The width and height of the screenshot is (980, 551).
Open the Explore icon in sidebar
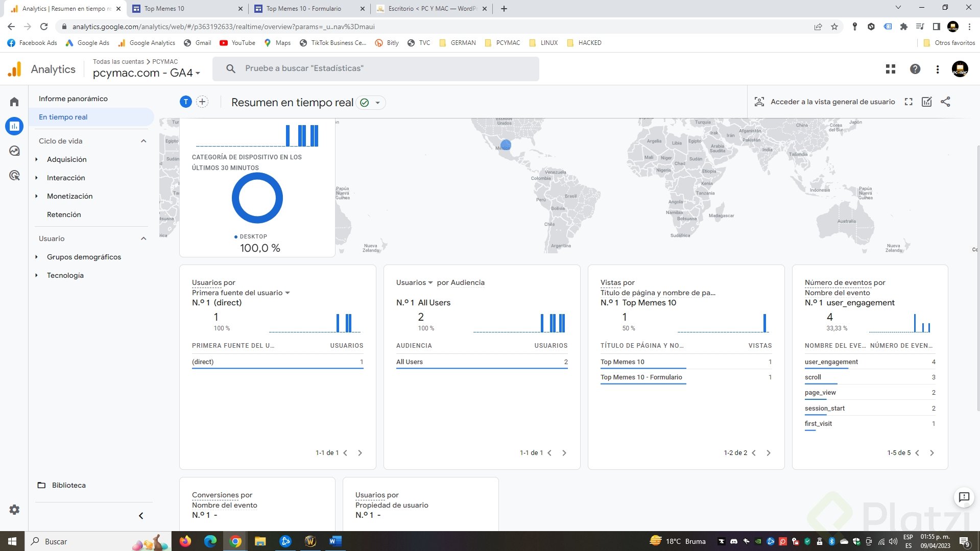click(14, 151)
